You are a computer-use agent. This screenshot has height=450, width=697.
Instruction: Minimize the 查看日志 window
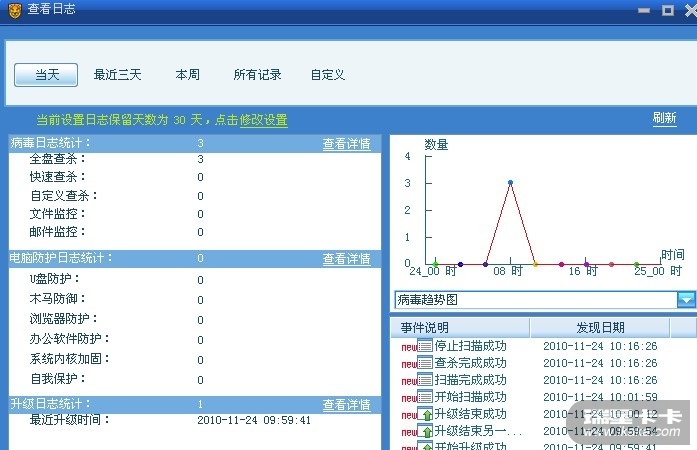pyautogui.click(x=644, y=10)
